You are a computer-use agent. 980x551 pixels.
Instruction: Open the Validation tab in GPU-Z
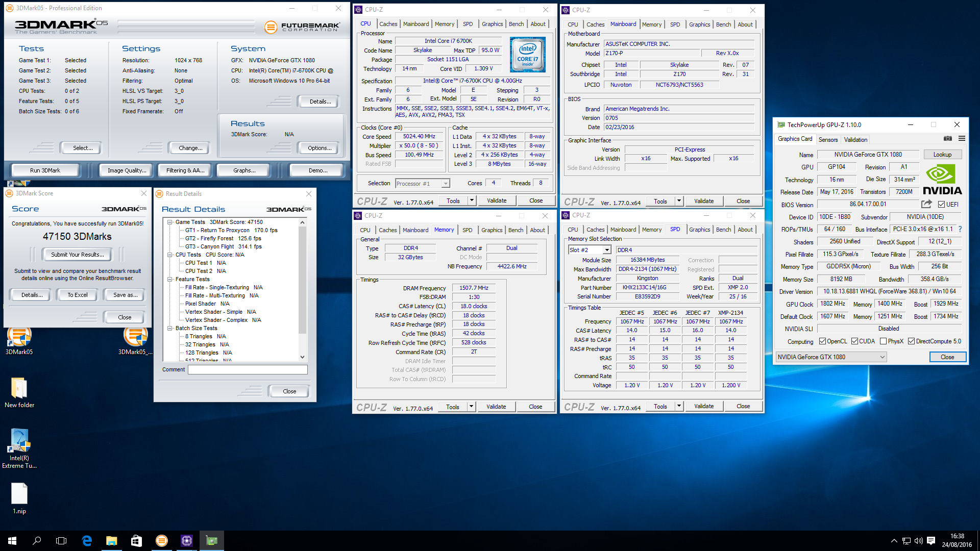(855, 139)
